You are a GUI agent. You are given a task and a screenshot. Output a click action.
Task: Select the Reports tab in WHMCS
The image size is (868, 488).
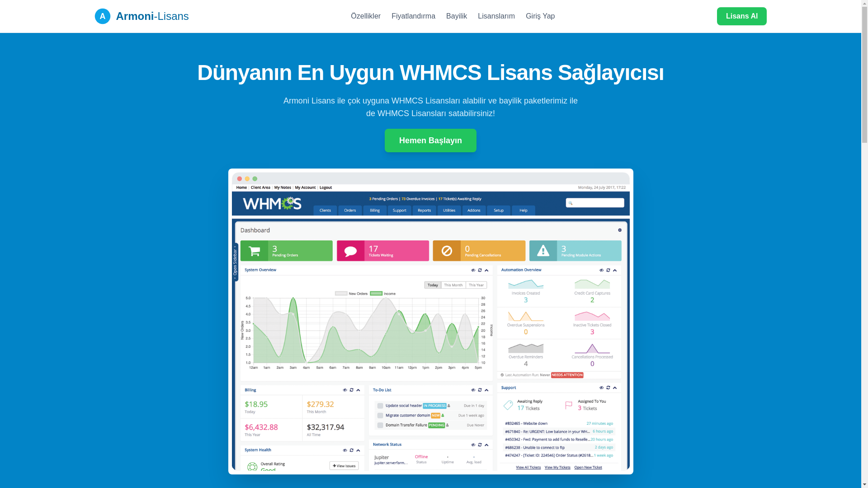click(425, 211)
